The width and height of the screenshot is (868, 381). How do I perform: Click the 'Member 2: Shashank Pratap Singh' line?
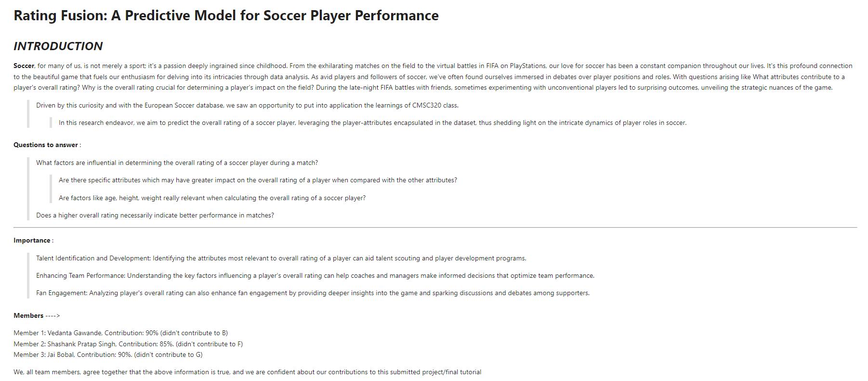tap(128, 344)
